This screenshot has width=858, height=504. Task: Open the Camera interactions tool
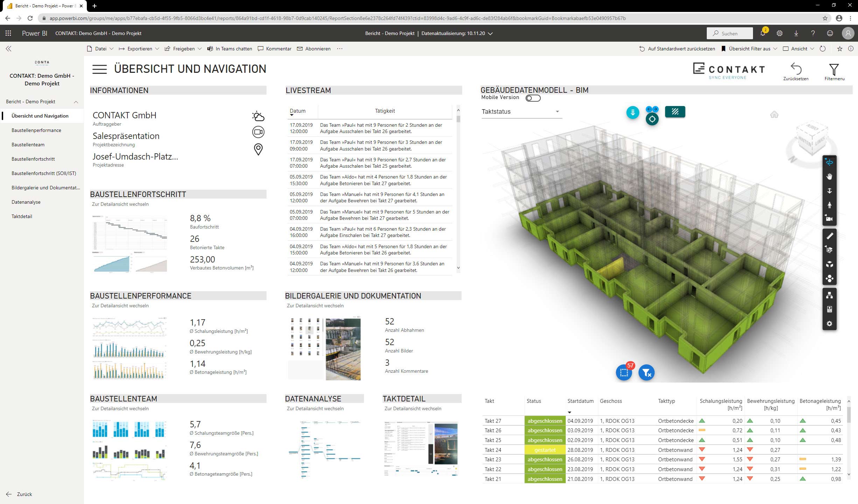[829, 219]
